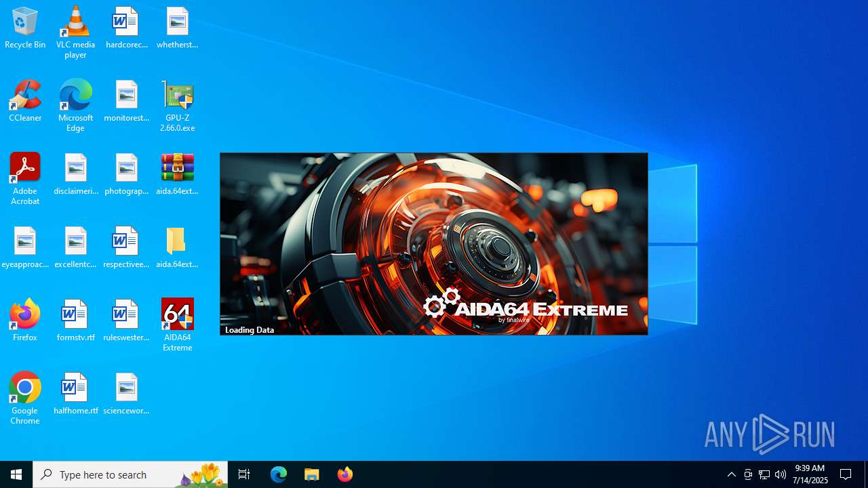Select the Firefox desktop shortcut
The height and width of the screenshot is (488, 868).
pyautogui.click(x=25, y=321)
